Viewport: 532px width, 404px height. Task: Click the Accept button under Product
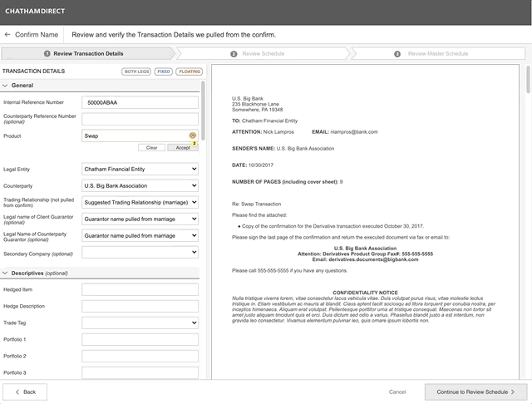(x=183, y=148)
